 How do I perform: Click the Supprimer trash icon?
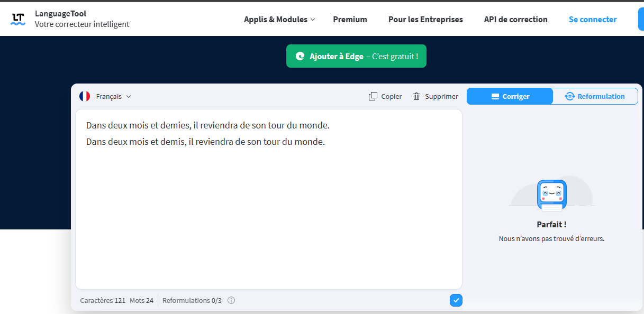click(415, 96)
